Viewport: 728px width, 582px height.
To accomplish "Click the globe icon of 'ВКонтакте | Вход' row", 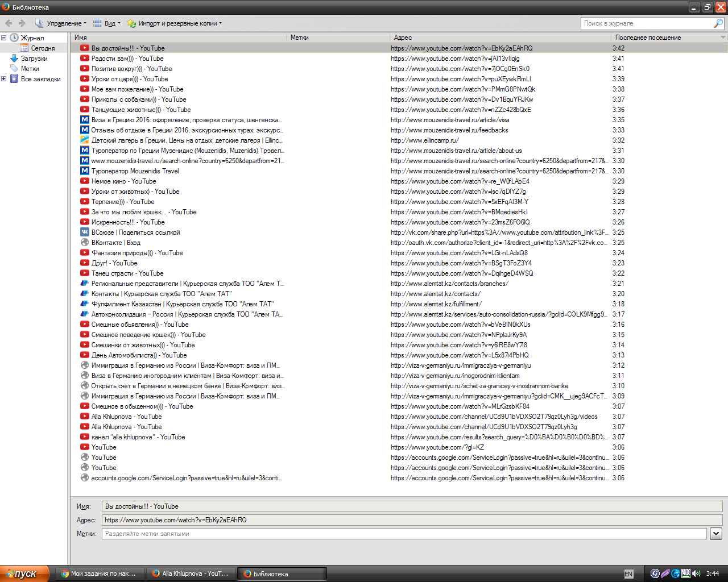I will pos(85,243).
